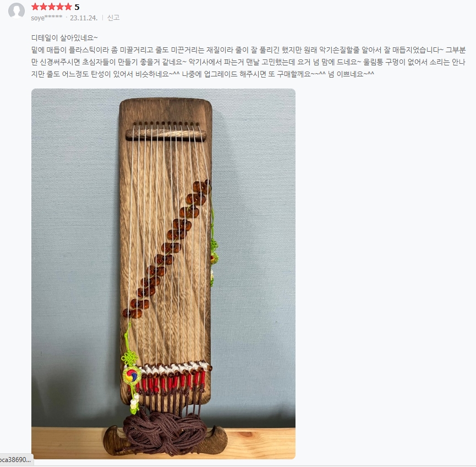Screen dimensions: 476x467
Task: Open the attached gayageum review photo
Action: click(x=163, y=274)
